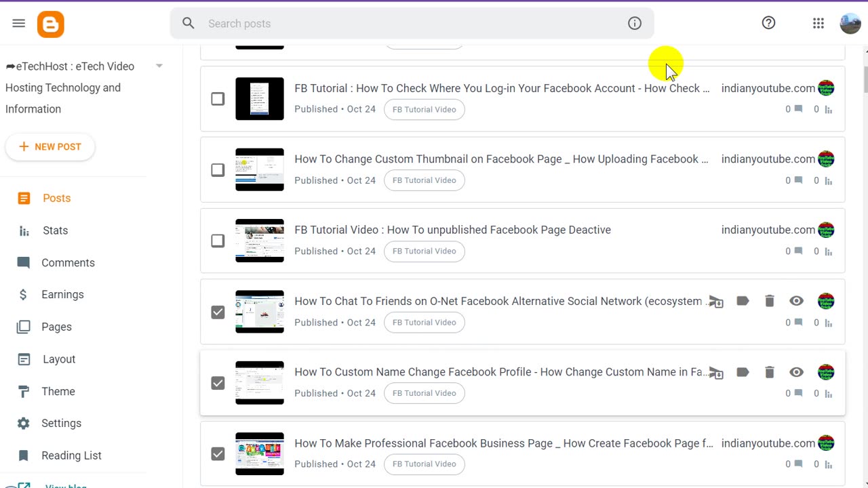Click FB Tutorial Video label on Log-in post

tap(425, 109)
